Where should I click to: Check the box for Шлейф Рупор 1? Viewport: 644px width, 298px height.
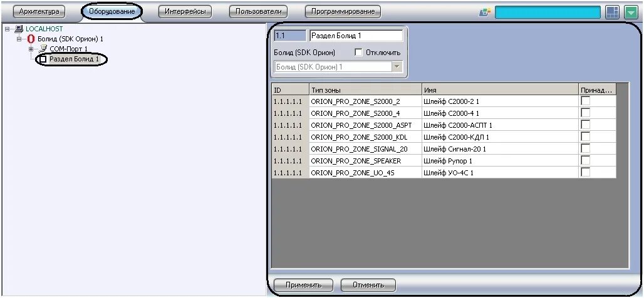(585, 160)
